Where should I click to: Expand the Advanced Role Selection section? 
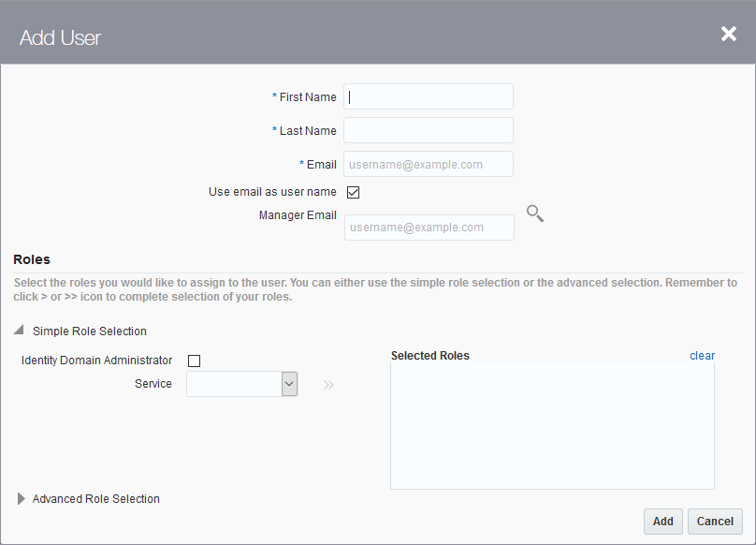pos(22,499)
